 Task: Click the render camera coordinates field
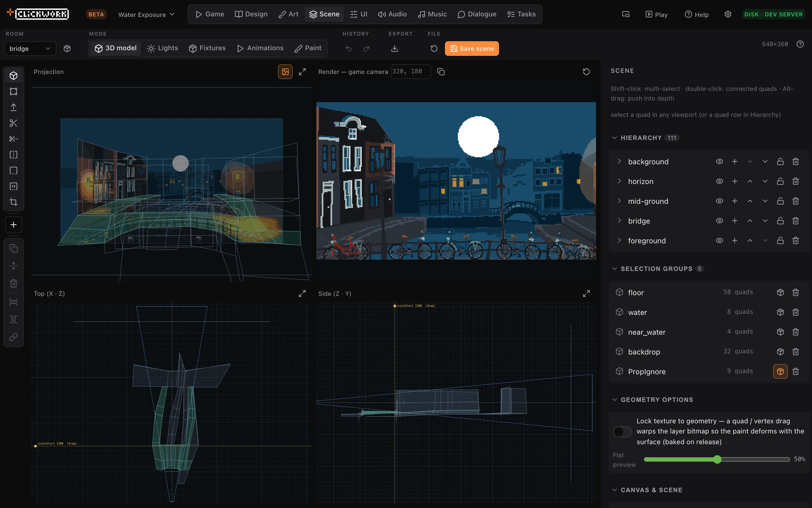point(411,72)
